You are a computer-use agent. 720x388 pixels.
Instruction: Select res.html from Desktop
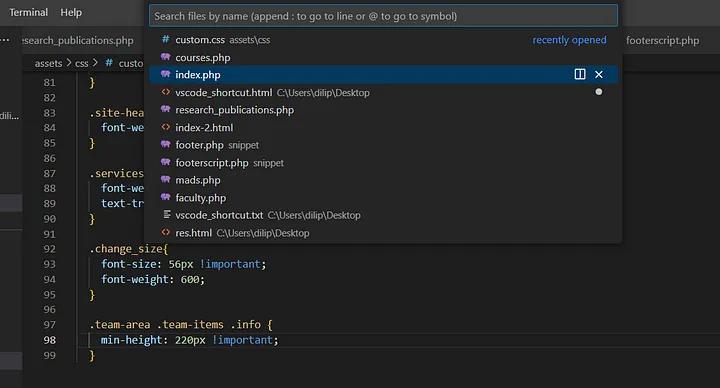tap(383, 233)
